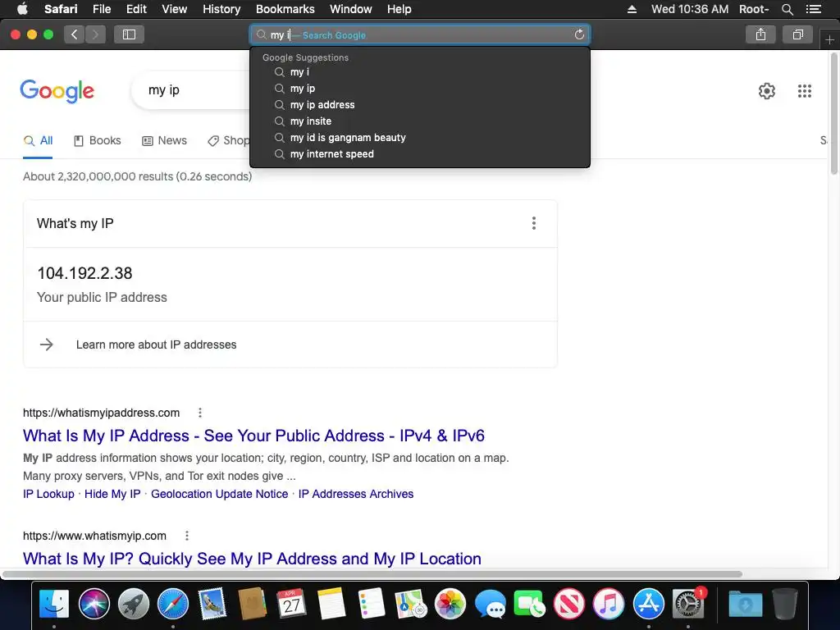Open the File menu
The width and height of the screenshot is (840, 630).
tap(102, 9)
